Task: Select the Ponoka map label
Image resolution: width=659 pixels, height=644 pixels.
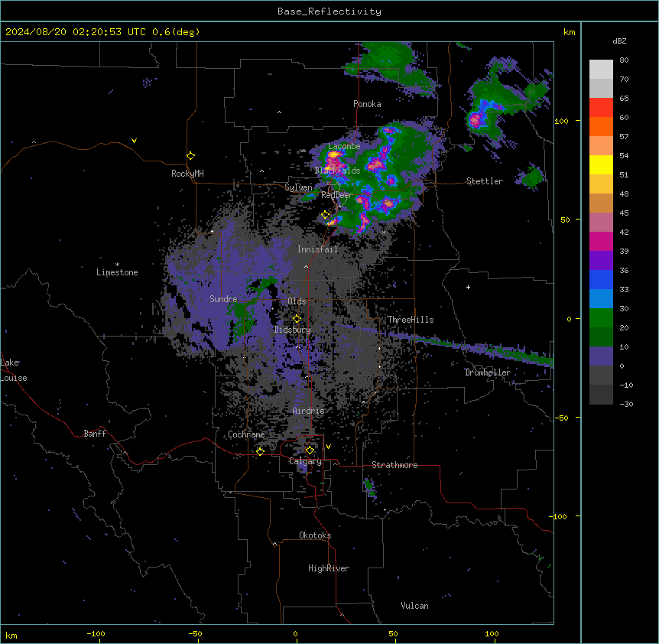Action: coord(367,104)
